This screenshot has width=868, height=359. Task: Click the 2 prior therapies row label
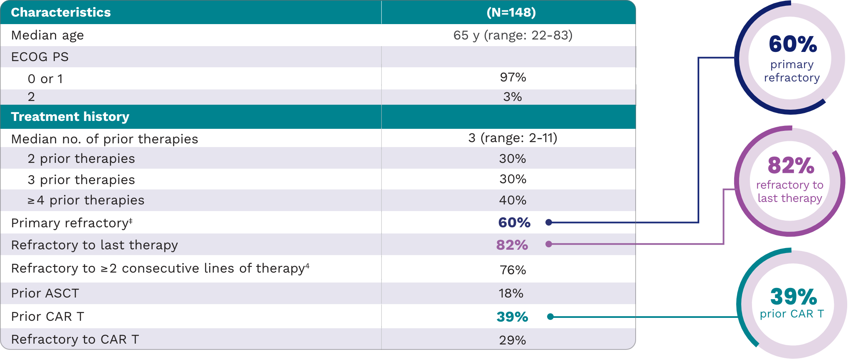click(81, 159)
